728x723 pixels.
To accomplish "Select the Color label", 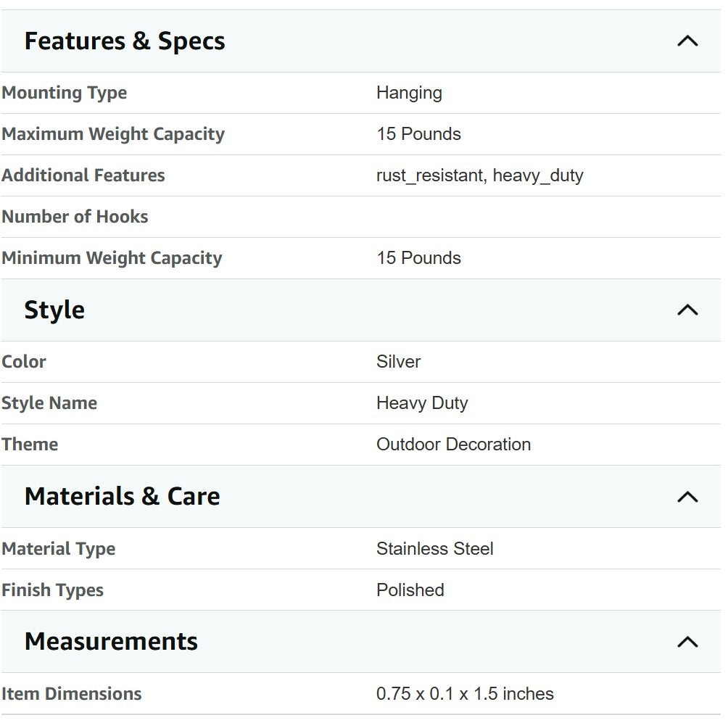I will (24, 362).
